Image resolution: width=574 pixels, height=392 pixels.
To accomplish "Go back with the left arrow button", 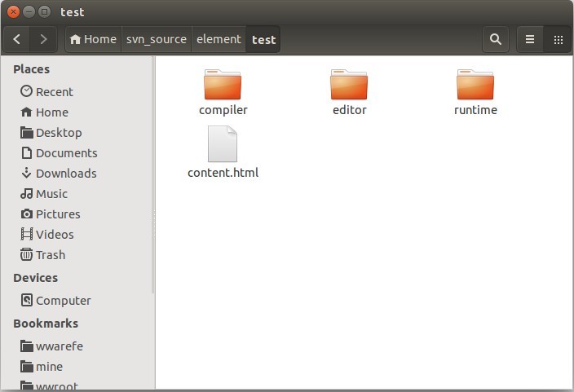I will coord(17,39).
